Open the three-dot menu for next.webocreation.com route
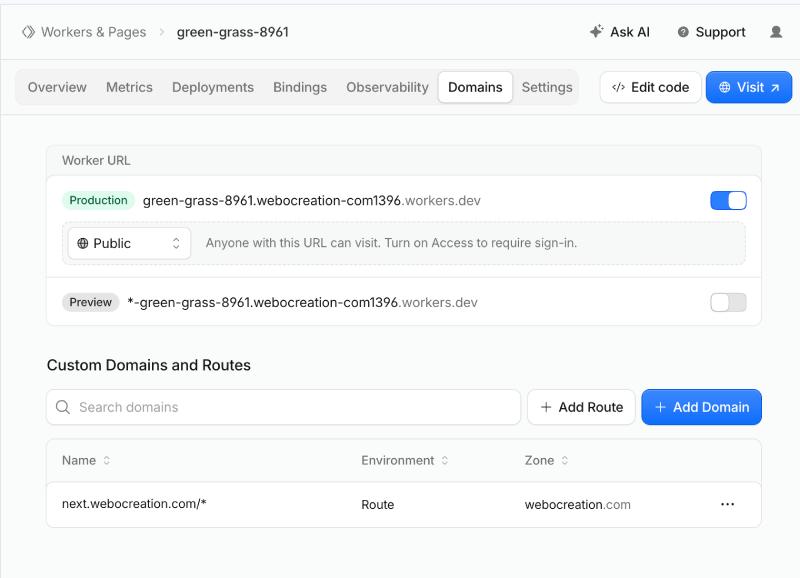The width and height of the screenshot is (800, 578). click(728, 504)
